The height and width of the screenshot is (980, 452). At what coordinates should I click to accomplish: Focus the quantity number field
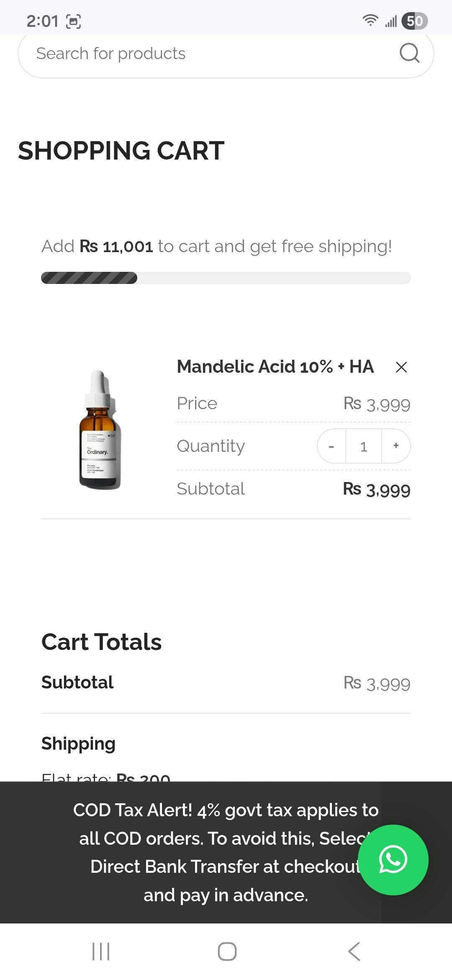tap(363, 446)
